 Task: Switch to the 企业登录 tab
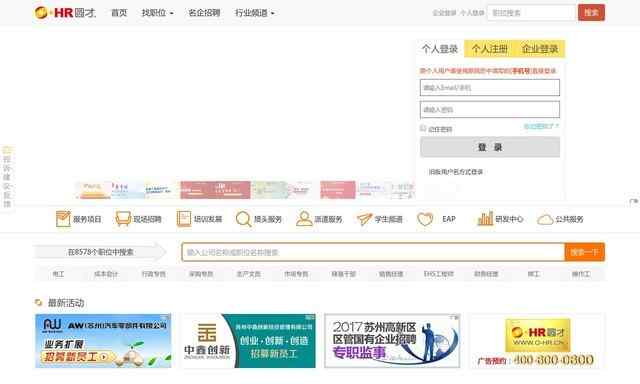pyautogui.click(x=540, y=49)
